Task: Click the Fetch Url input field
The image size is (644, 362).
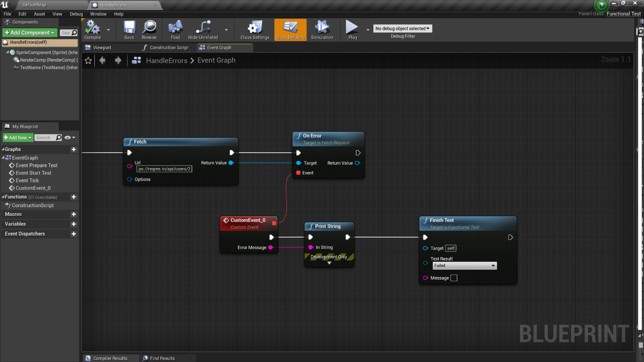Action: pos(164,169)
